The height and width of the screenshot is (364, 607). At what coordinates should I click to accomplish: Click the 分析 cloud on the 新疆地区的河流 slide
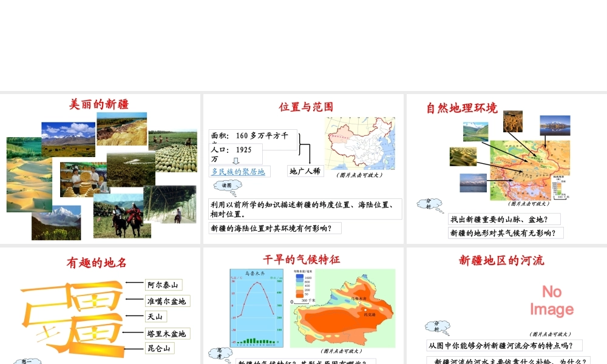pyautogui.click(x=438, y=328)
